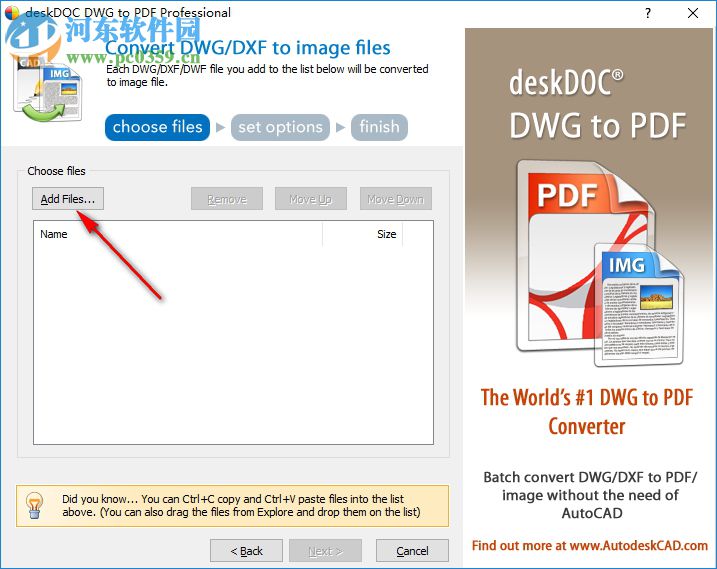Click 'The World's #1 DWG to PDF Converter' text
Viewport: 717px width, 569px height.
pos(587,412)
